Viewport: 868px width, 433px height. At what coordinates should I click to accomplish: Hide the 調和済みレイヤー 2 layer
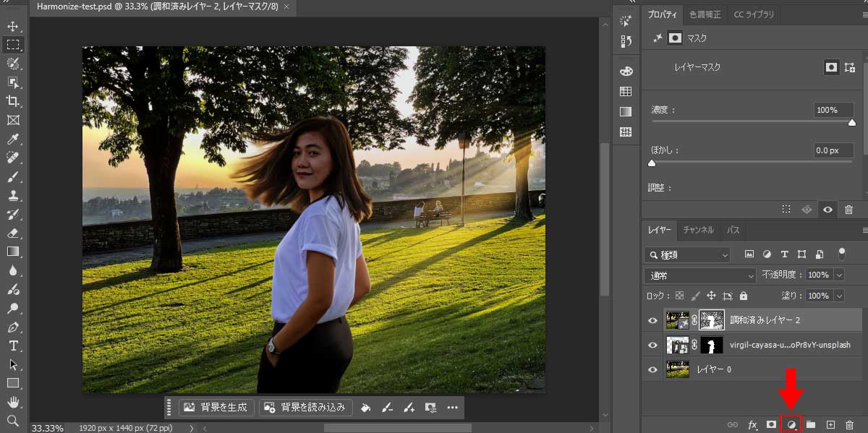click(652, 320)
